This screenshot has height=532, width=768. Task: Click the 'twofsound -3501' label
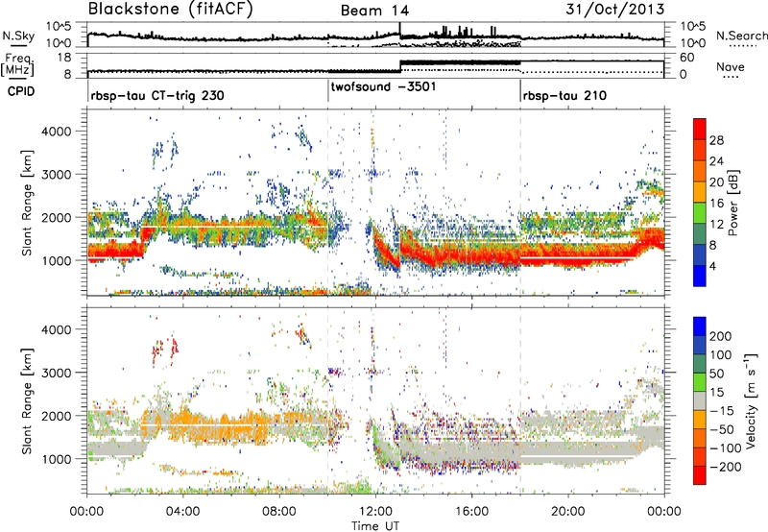pyautogui.click(x=383, y=86)
